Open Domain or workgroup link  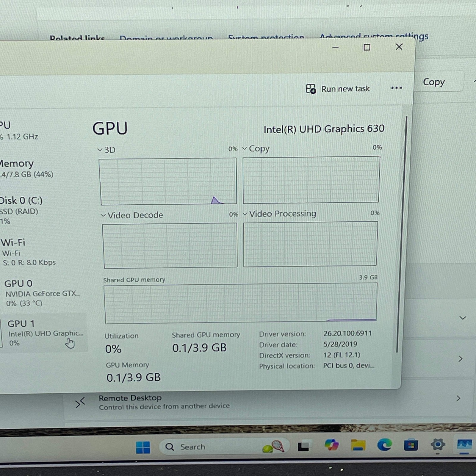coord(166,38)
